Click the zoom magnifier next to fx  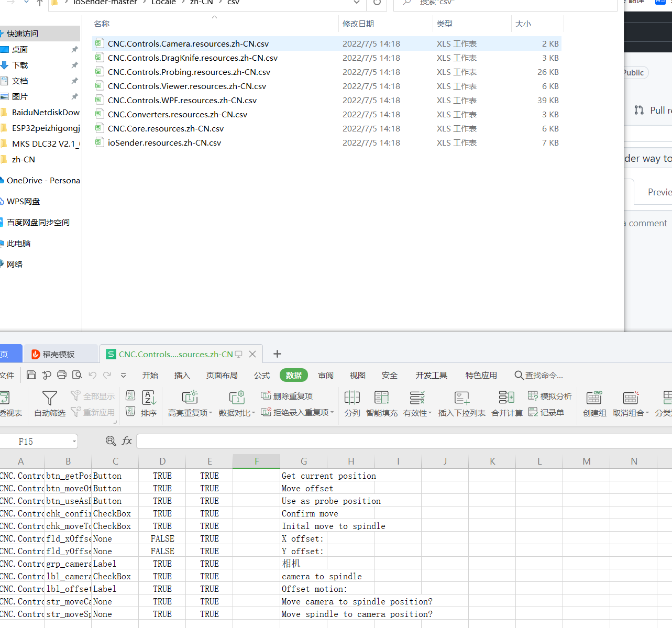click(x=111, y=441)
